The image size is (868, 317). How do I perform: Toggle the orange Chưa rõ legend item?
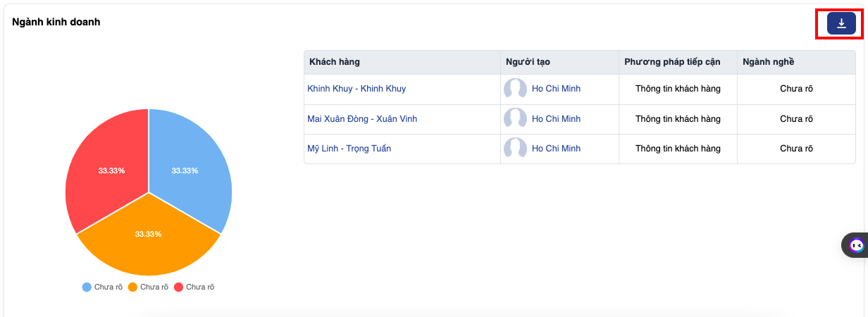(x=149, y=287)
